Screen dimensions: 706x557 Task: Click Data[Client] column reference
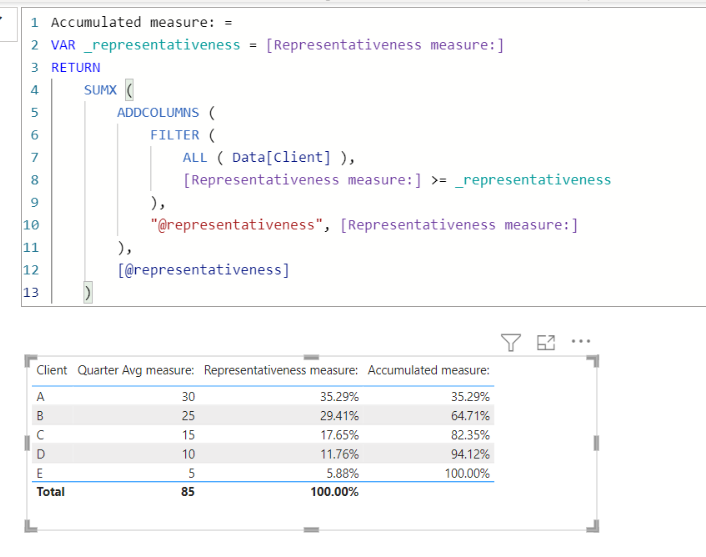[x=281, y=158]
